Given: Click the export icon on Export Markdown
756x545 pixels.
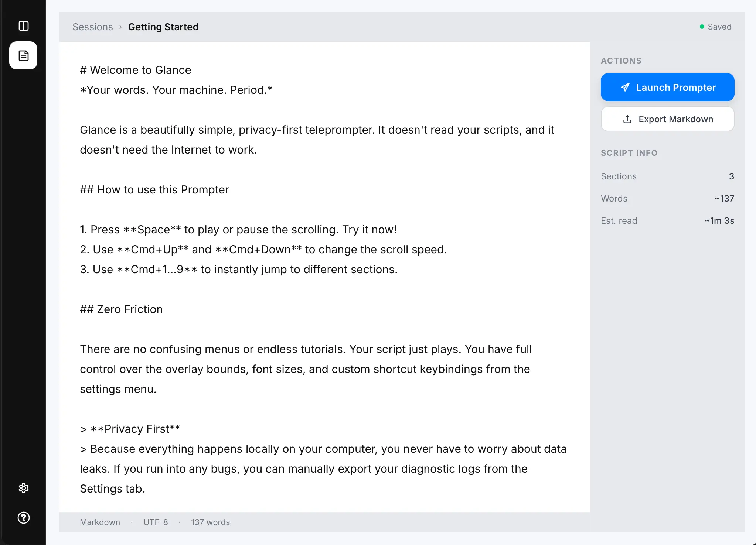Looking at the screenshot, I should coord(627,119).
